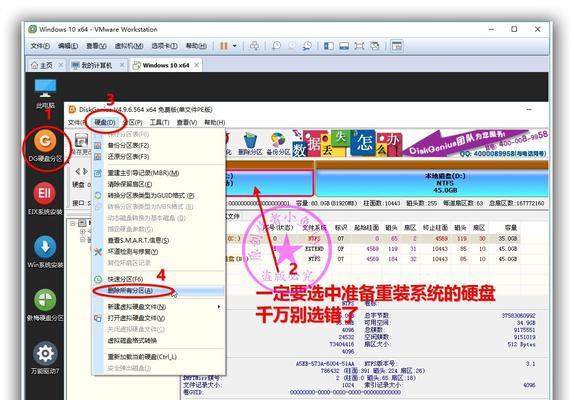Open 傲梅硬盘分区 desktop icon
574x400 pixels.
45,305
